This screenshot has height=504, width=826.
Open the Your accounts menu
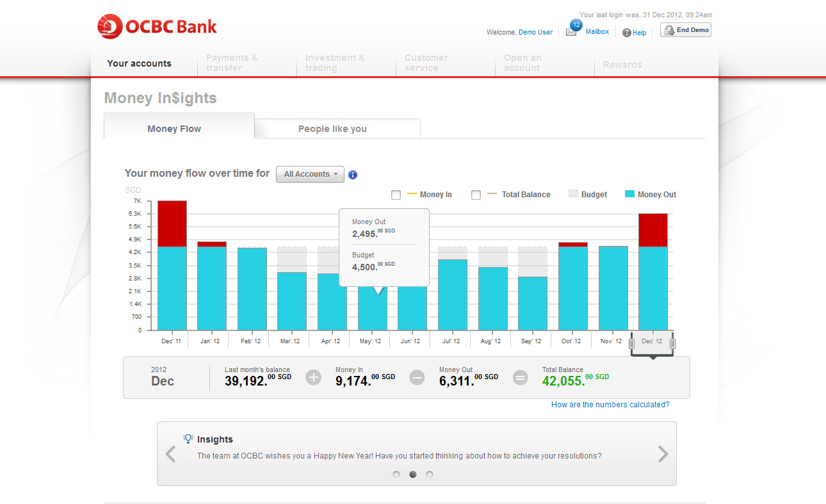pos(139,63)
